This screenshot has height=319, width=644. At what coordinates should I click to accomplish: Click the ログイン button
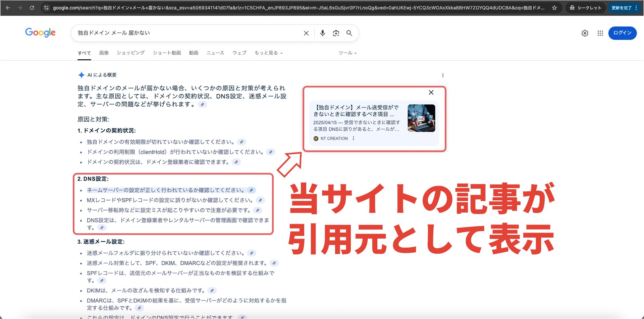point(622,33)
